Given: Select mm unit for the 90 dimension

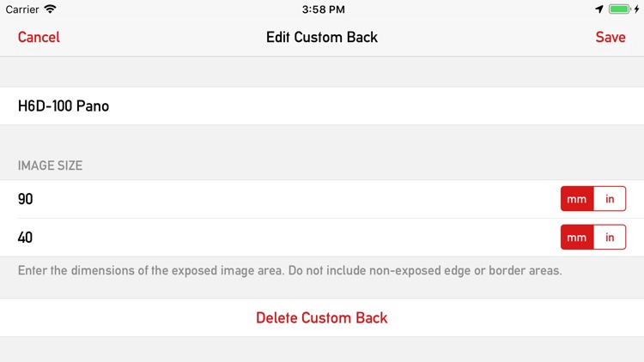Looking at the screenshot, I should pyautogui.click(x=577, y=199).
